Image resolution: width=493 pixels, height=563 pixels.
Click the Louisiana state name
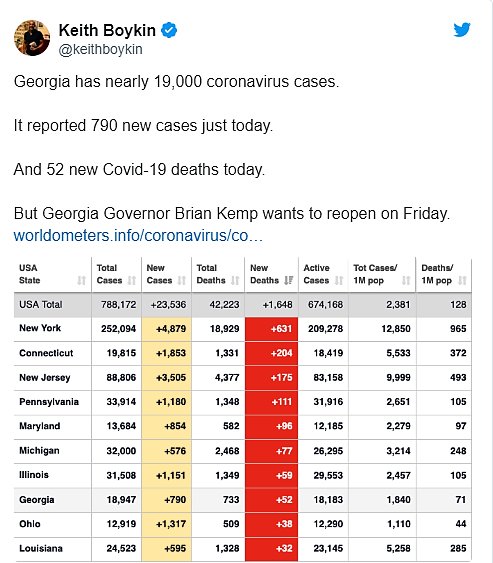[x=41, y=549]
